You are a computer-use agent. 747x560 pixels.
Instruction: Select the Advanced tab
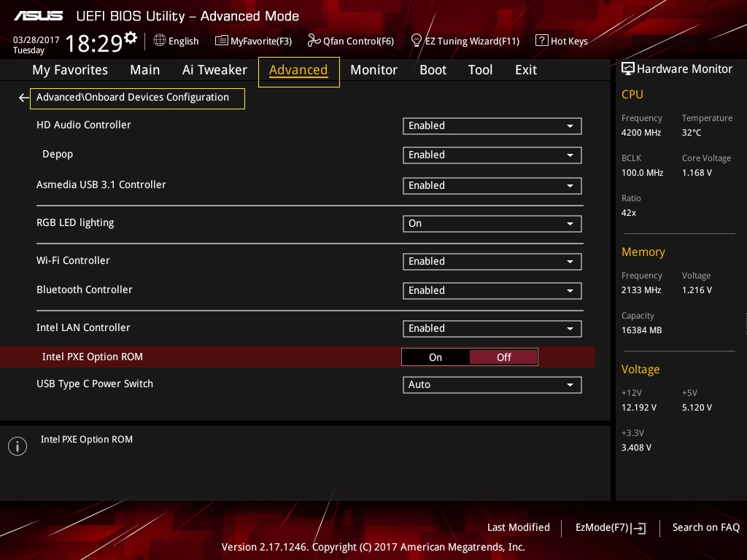298,71
